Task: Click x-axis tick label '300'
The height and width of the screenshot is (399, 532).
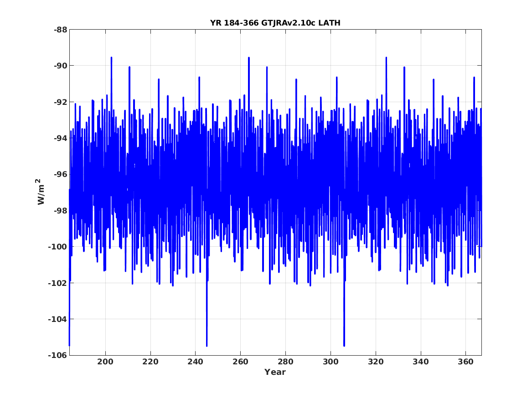Action: click(331, 362)
